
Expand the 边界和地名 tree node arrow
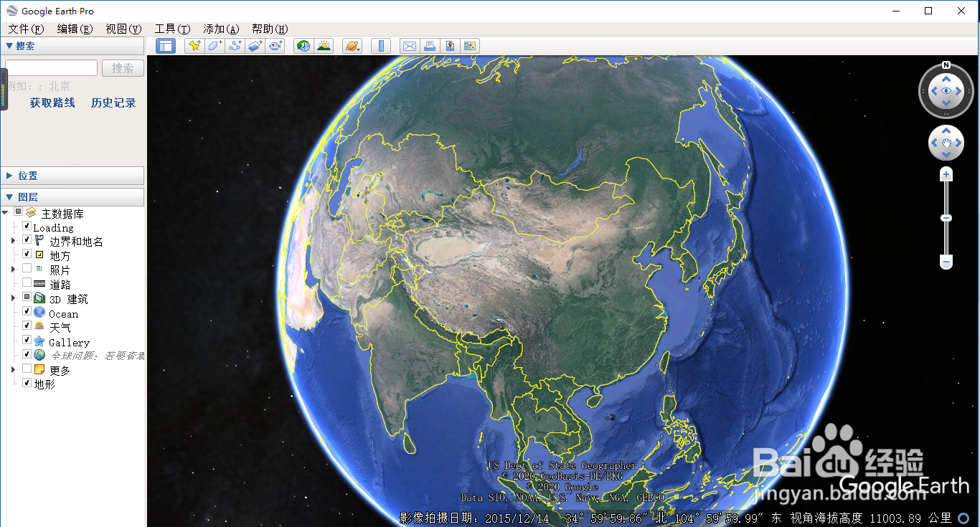13,241
